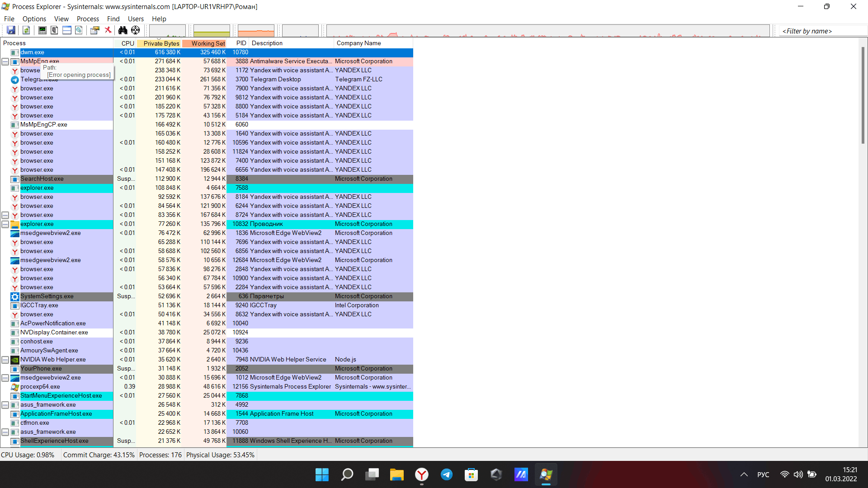Screen dimensions: 868x488
Task: Select the AcPowerNotification.exe process row
Action: tap(207, 324)
